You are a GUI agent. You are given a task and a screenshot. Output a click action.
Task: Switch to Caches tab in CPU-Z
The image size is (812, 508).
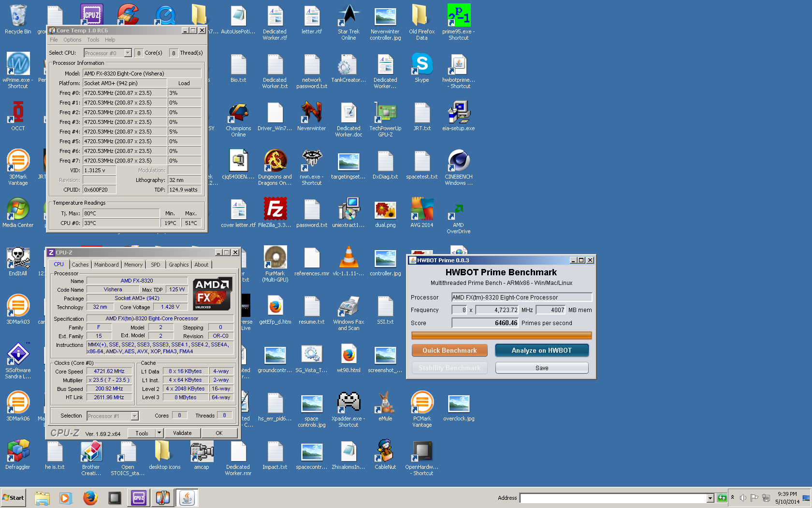[x=80, y=265]
